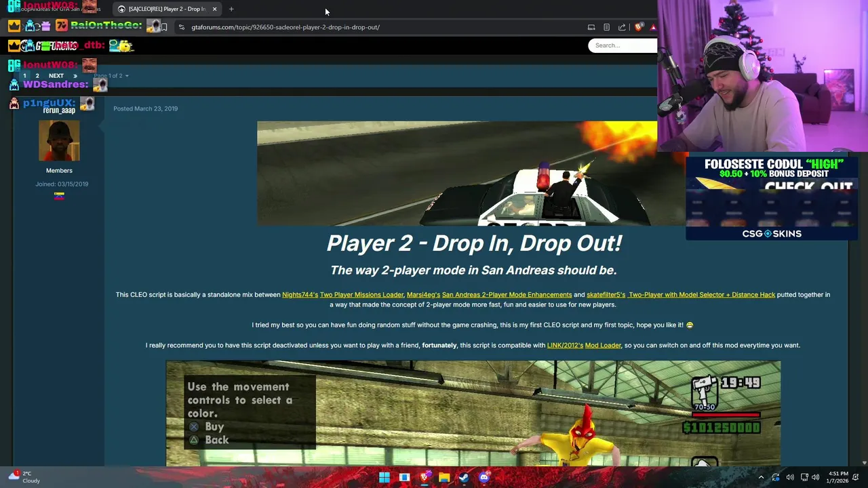Open Two-Player with Model Selector link

[701, 295]
